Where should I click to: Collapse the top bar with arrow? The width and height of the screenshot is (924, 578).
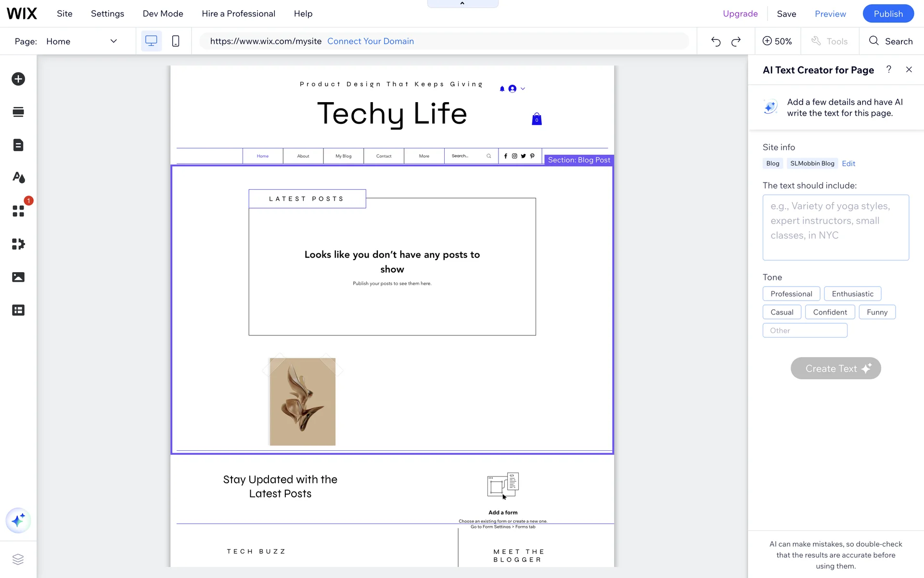point(462,4)
